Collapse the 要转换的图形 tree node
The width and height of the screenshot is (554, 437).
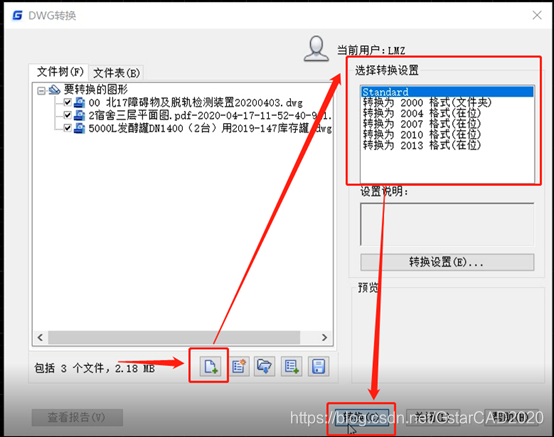[41, 91]
